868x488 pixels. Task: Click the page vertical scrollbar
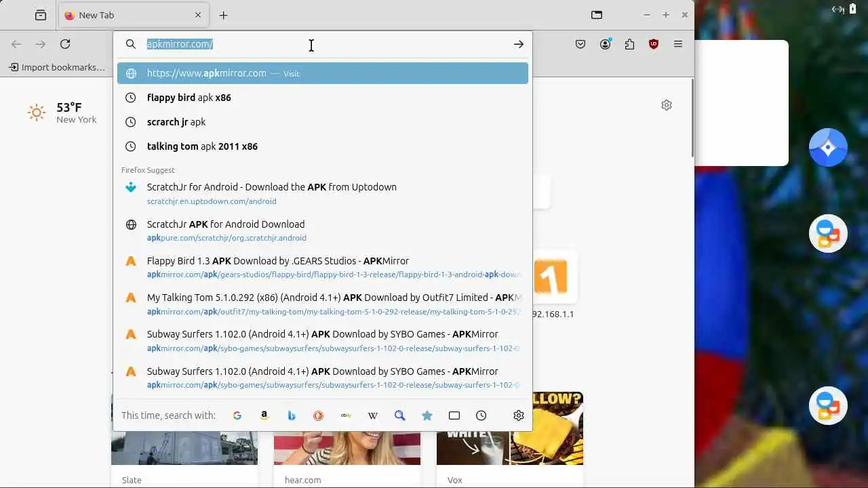692,117
